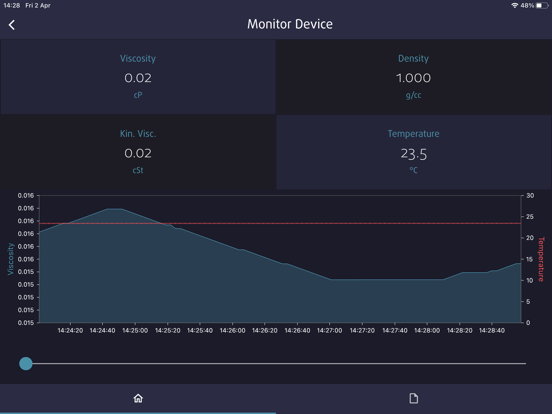Viewport: 552px width, 414px height.
Task: Open the home tab icon
Action: [x=138, y=398]
